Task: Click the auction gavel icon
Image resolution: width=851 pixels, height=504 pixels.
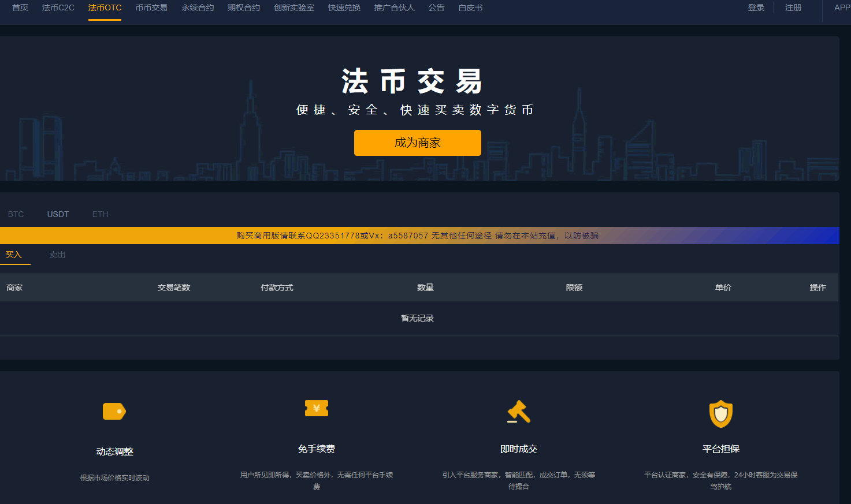Action: pyautogui.click(x=519, y=412)
